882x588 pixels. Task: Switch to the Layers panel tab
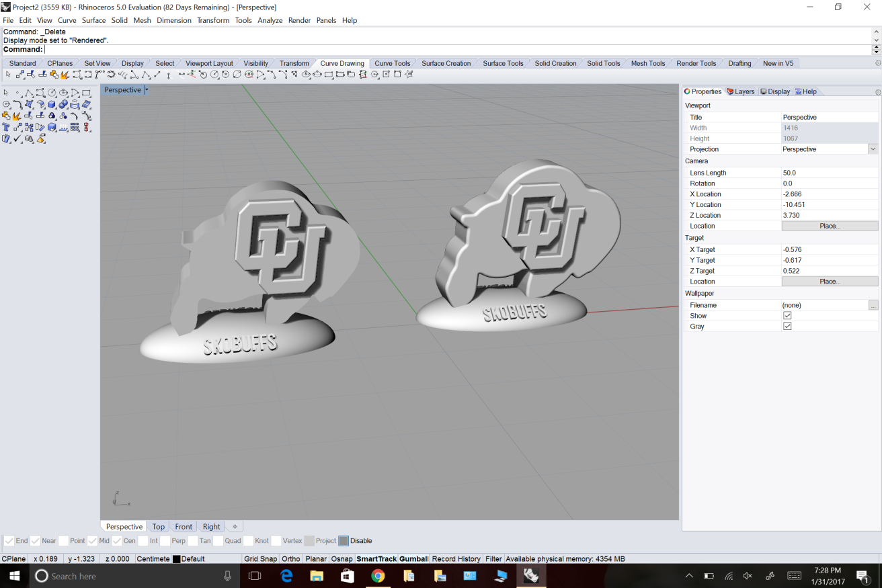click(x=741, y=91)
